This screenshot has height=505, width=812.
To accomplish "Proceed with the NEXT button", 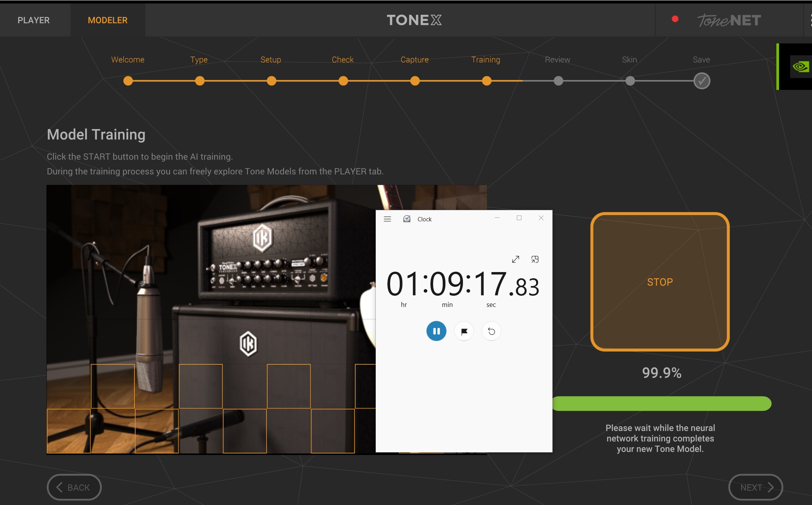I will (x=756, y=487).
